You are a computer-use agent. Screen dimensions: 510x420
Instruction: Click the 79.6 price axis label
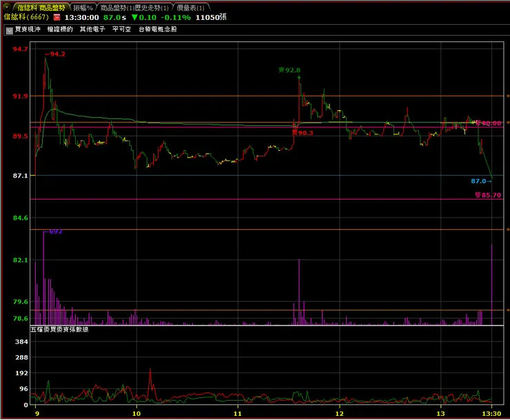20,302
